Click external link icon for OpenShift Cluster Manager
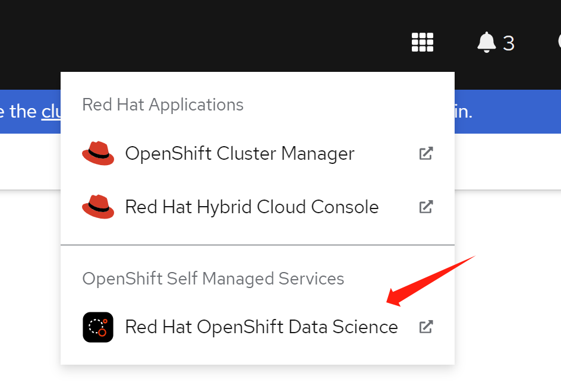 point(426,154)
